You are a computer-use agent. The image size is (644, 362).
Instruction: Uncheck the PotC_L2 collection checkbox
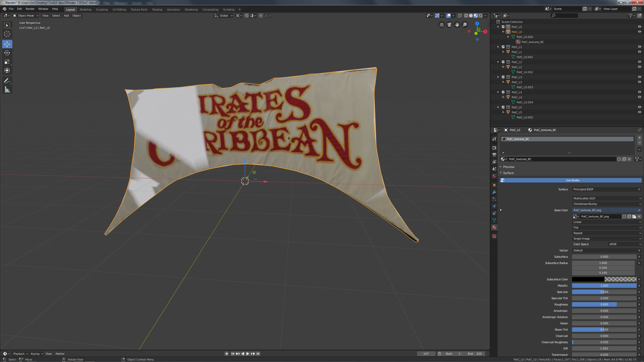click(x=503, y=62)
